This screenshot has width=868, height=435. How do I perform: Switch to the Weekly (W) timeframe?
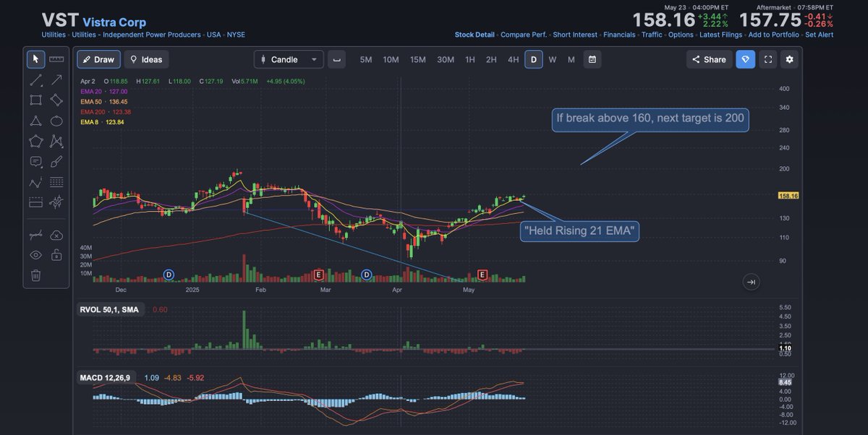[x=552, y=60]
